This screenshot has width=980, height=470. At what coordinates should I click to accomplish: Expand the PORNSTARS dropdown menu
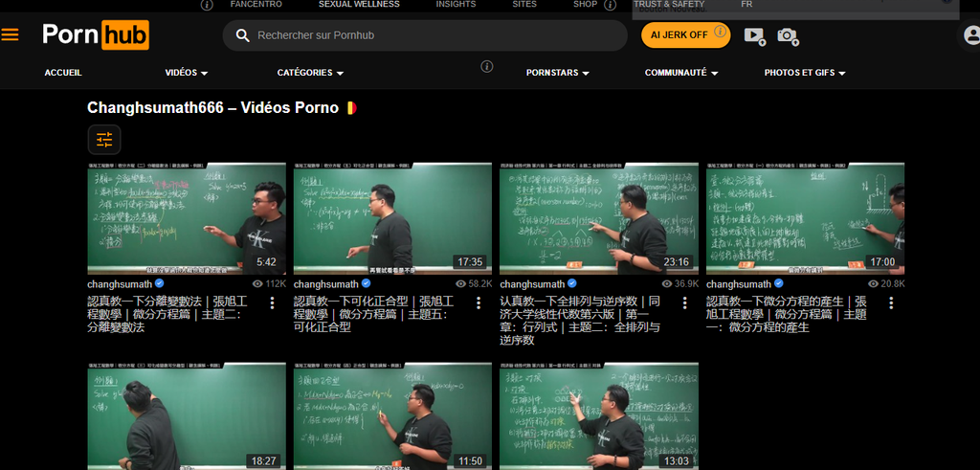click(x=558, y=73)
